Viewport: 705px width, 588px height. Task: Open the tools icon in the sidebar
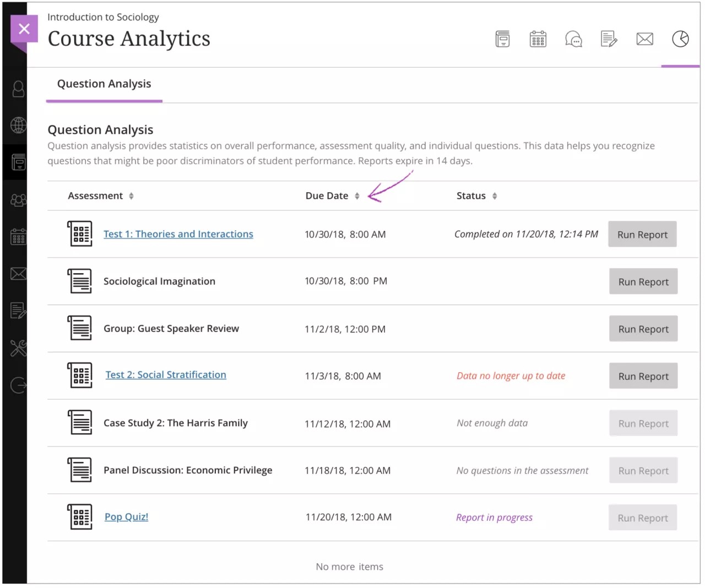point(17,348)
